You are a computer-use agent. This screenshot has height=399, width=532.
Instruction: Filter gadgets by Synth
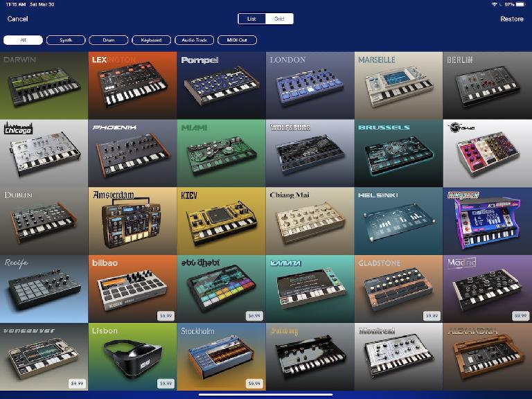pyautogui.click(x=66, y=40)
